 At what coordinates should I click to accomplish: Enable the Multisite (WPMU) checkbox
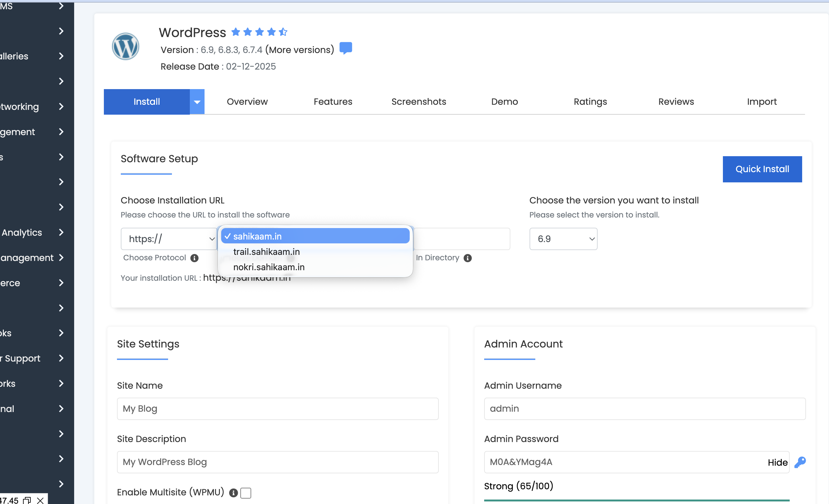click(246, 493)
